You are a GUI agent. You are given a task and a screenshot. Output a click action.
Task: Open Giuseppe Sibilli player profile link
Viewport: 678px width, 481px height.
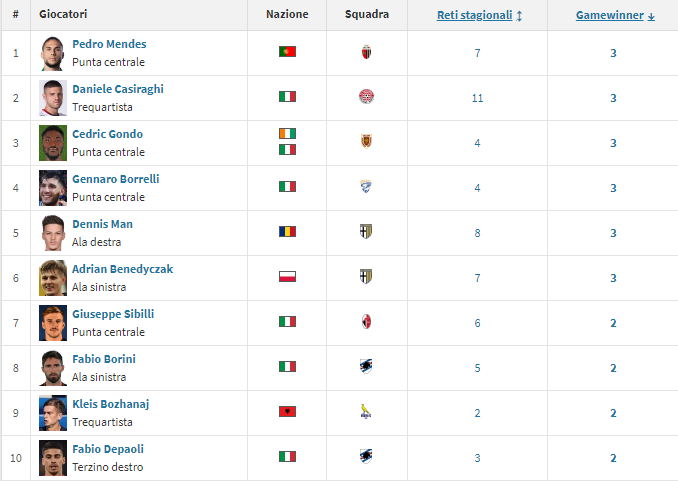pyautogui.click(x=113, y=314)
